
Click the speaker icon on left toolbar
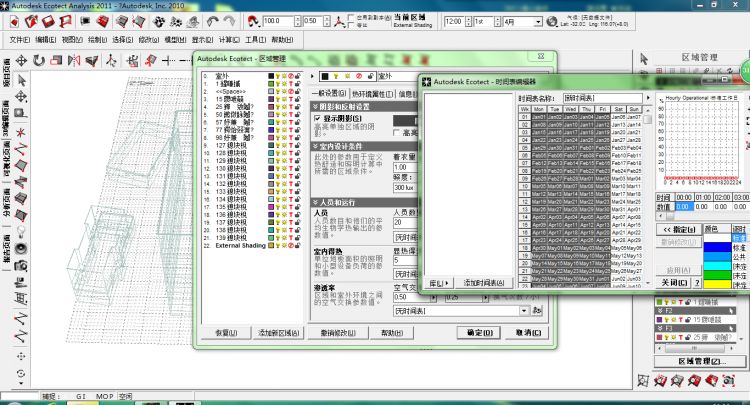tap(21, 249)
